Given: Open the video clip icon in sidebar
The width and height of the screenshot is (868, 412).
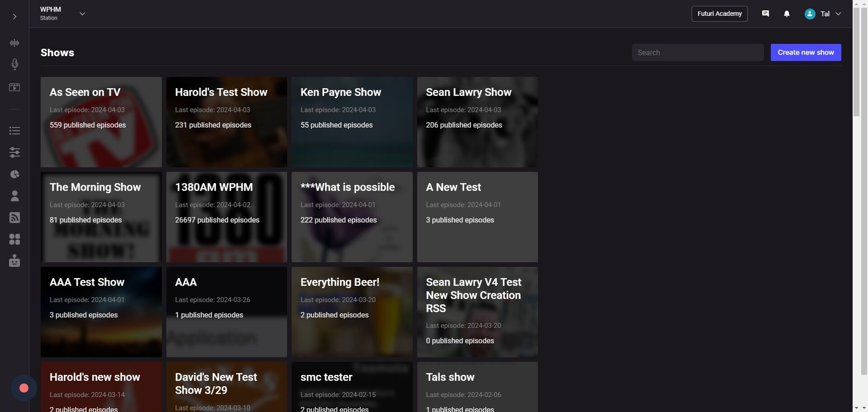Looking at the screenshot, I should 14,87.
